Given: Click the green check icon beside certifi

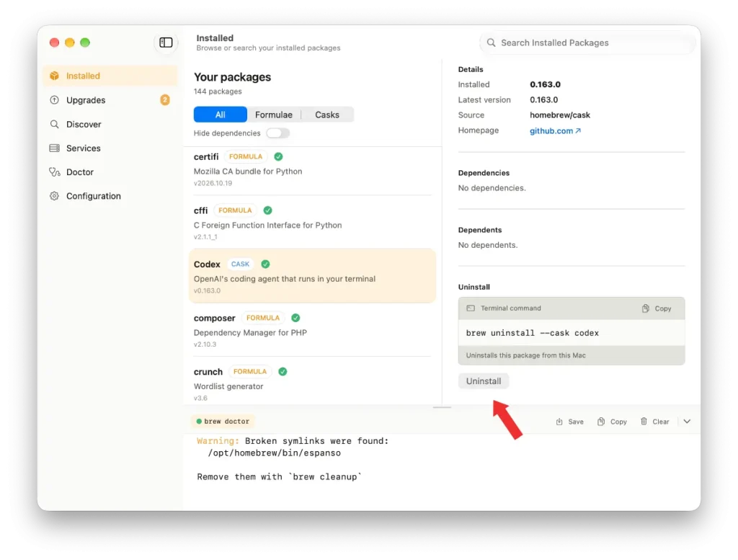Looking at the screenshot, I should 278,156.
